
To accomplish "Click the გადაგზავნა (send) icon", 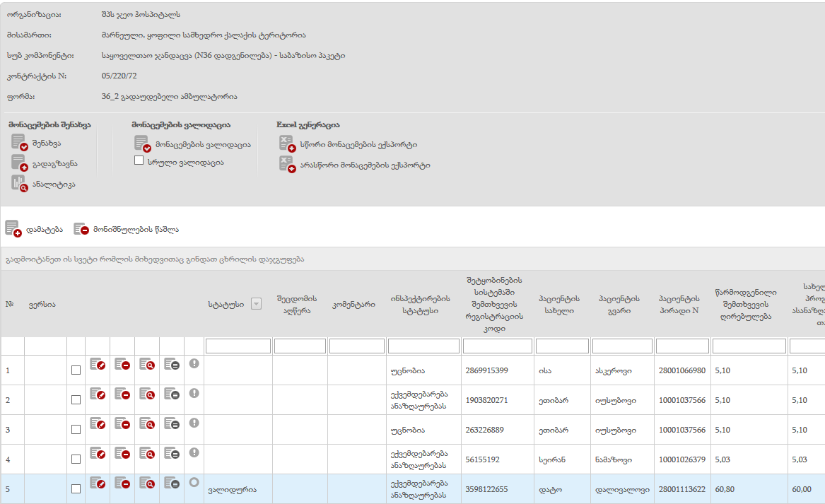I will pyautogui.click(x=19, y=163).
